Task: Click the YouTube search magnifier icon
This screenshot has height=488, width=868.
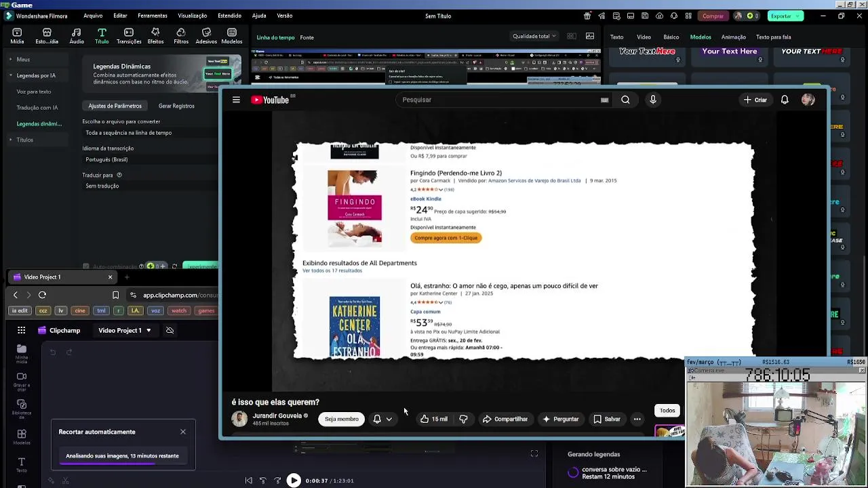Action: 625,100
